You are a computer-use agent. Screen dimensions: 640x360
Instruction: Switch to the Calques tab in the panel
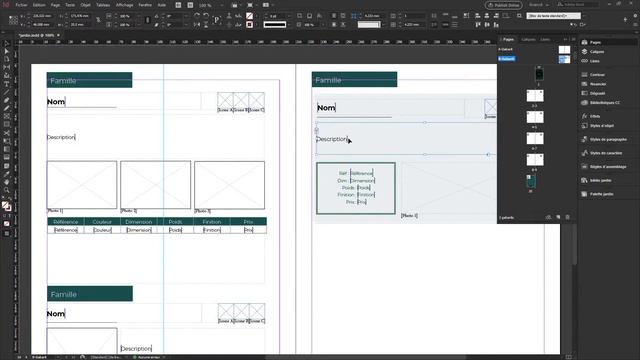528,40
